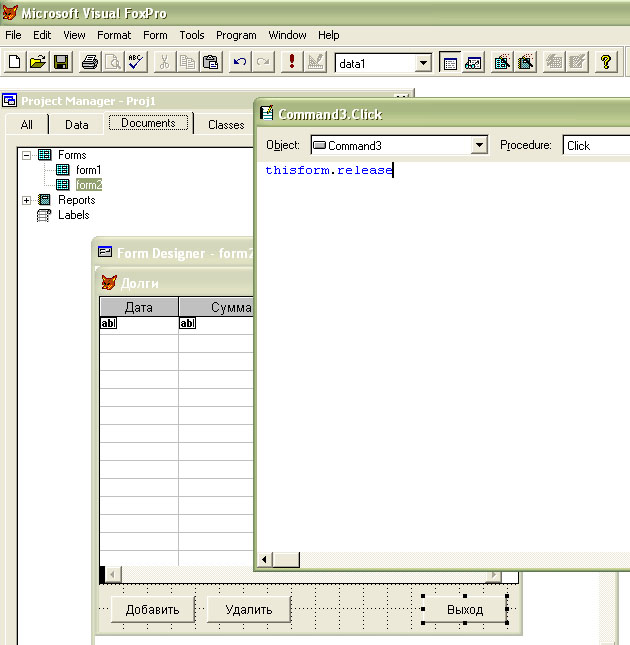
Task: Collapse the Forms tree node
Action: pyautogui.click(x=27, y=155)
